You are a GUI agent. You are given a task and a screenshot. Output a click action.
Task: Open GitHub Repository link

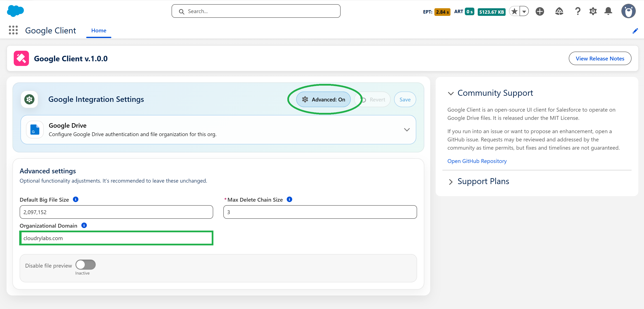tap(477, 161)
